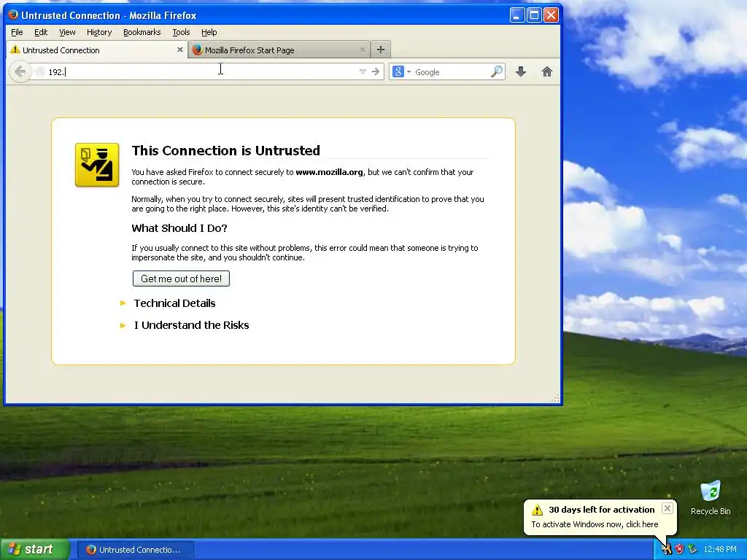The height and width of the screenshot is (560, 747).
Task: Close the Firefox window
Action: point(551,15)
